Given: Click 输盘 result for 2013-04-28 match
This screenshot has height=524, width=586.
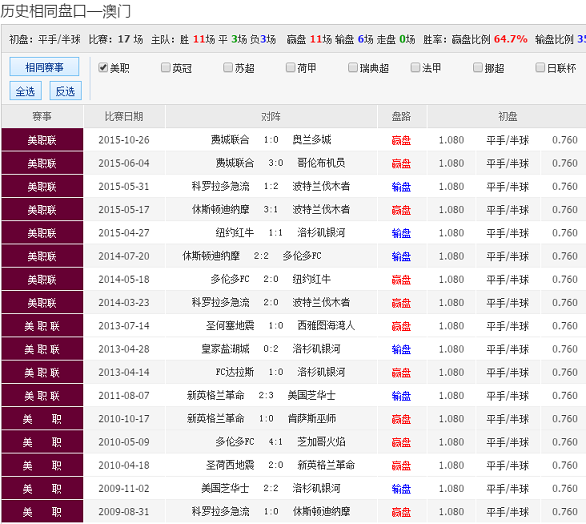Looking at the screenshot, I should coord(401,349).
